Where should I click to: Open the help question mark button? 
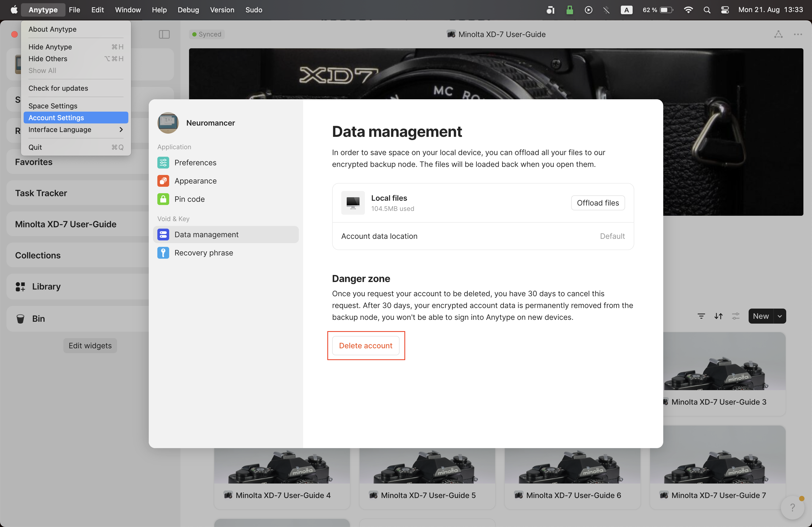pyautogui.click(x=792, y=508)
